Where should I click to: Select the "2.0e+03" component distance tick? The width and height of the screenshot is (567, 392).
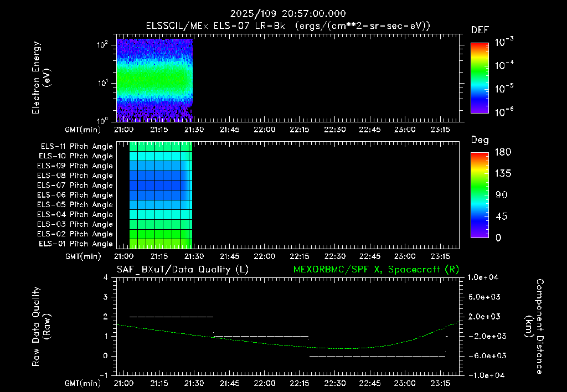point(485,316)
